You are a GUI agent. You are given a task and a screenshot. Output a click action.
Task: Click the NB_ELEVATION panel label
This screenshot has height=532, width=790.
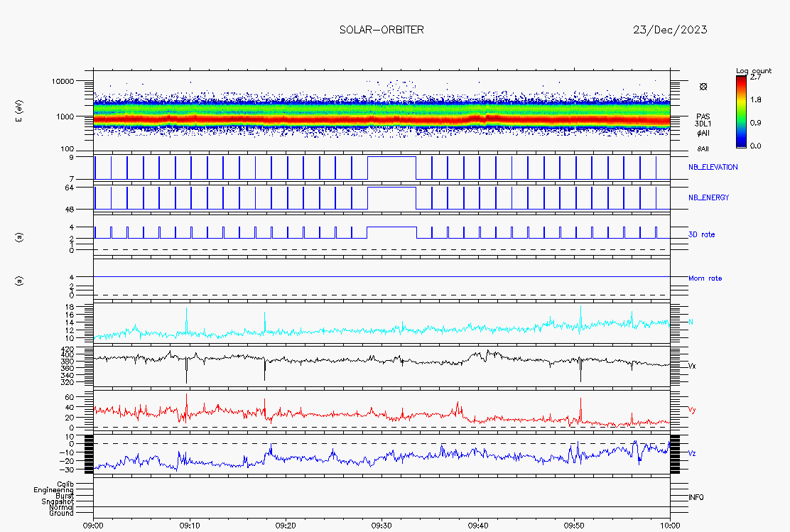tap(713, 167)
